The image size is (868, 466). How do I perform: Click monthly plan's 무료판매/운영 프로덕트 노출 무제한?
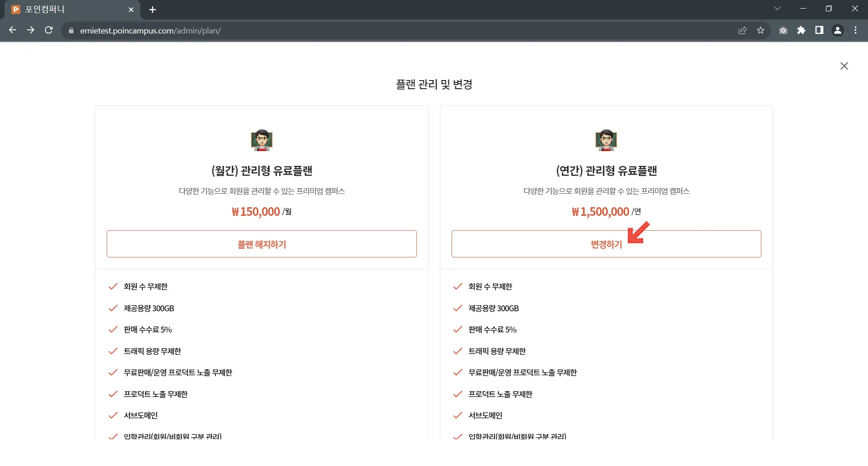click(178, 372)
